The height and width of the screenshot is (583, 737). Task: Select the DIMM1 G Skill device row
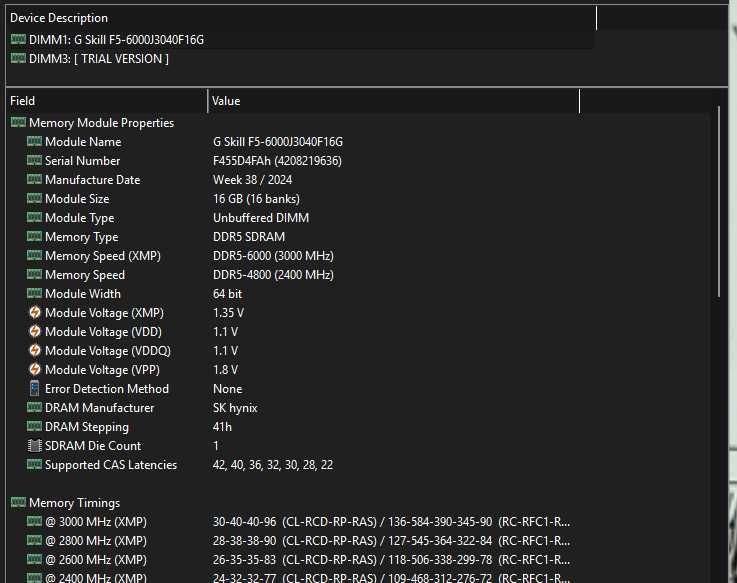300,40
